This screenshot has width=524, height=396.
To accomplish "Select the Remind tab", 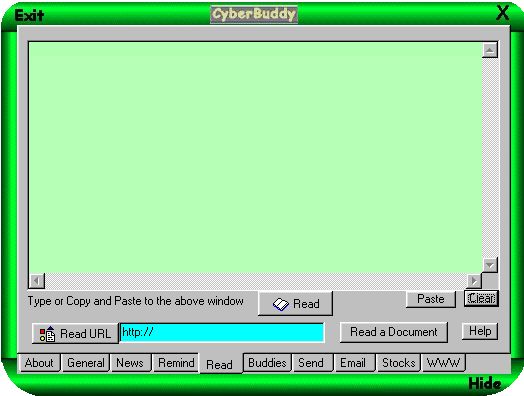I will click(x=176, y=363).
